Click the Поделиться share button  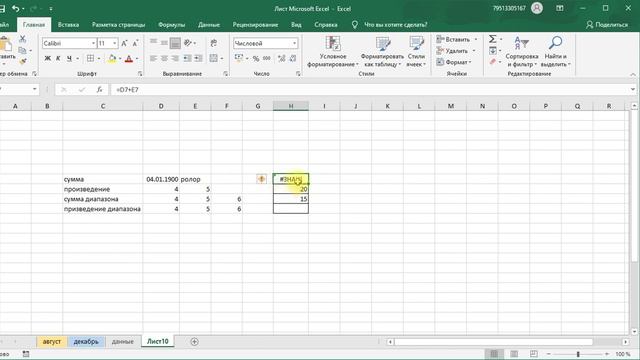pyautogui.click(x=607, y=24)
